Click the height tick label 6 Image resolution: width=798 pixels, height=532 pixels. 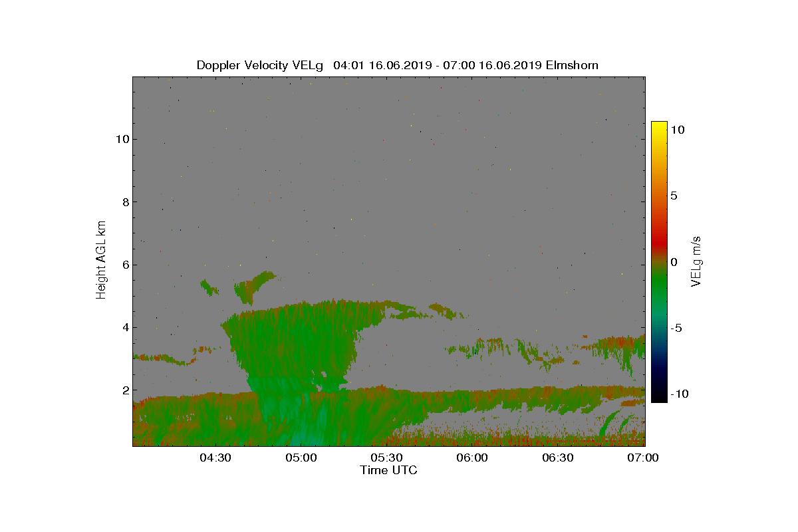124,265
